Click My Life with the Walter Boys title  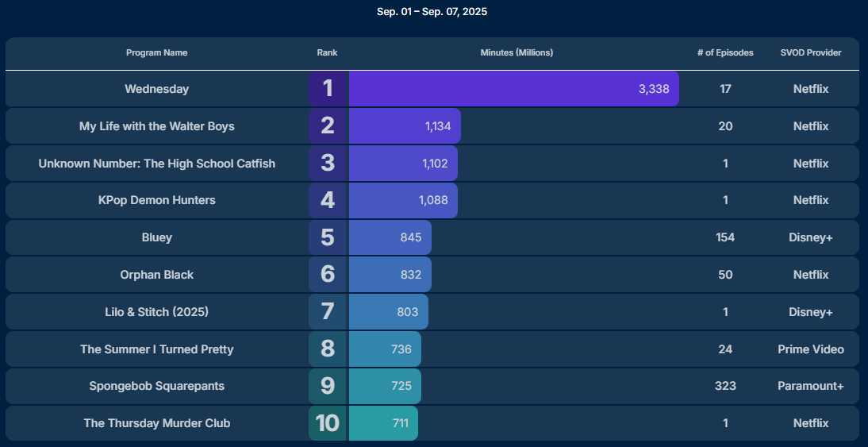(157, 126)
